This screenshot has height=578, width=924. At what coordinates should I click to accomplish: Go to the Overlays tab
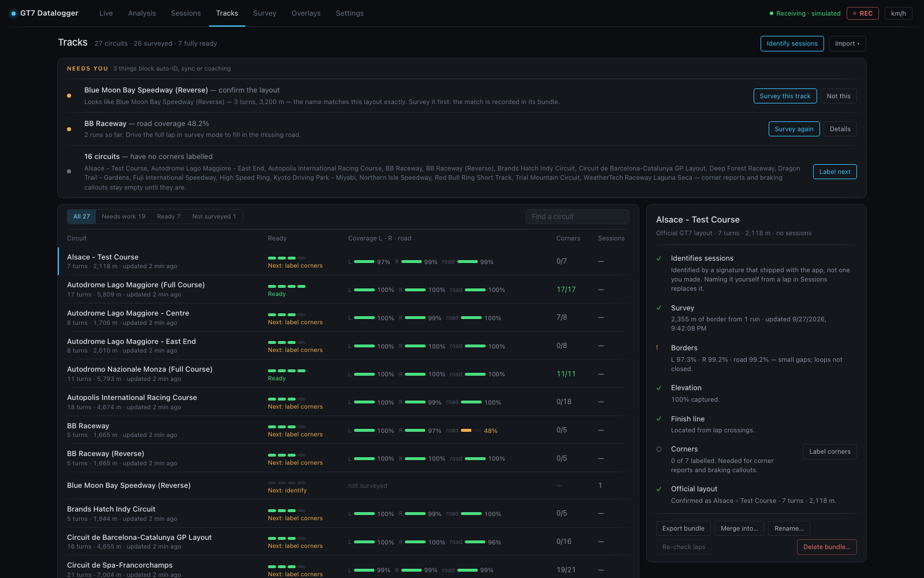coord(306,13)
